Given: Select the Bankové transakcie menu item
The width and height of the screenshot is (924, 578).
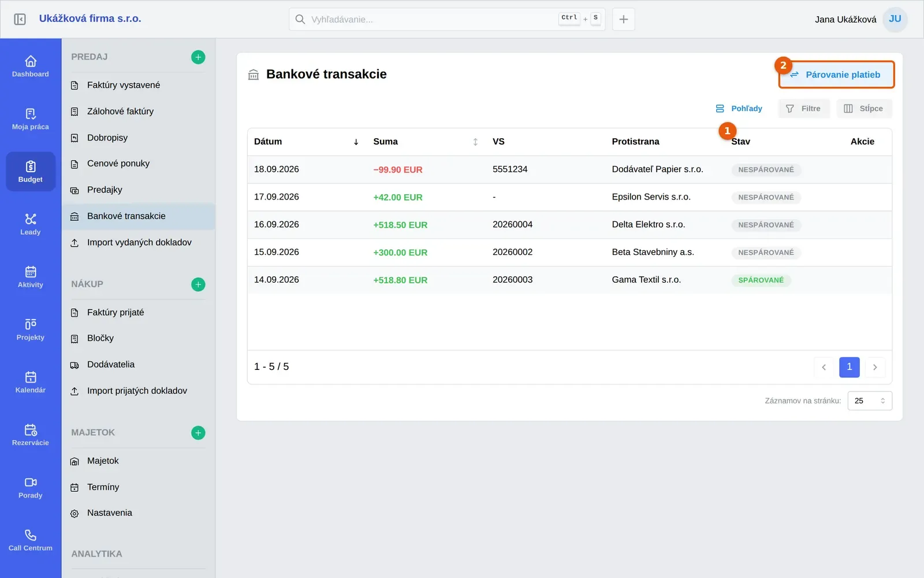Looking at the screenshot, I should tap(138, 216).
